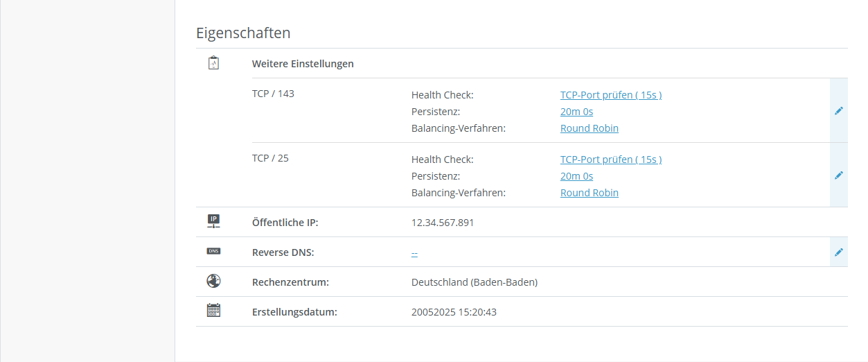
Task: Click Health Check: label in TCP / 143 row
Action: point(442,95)
